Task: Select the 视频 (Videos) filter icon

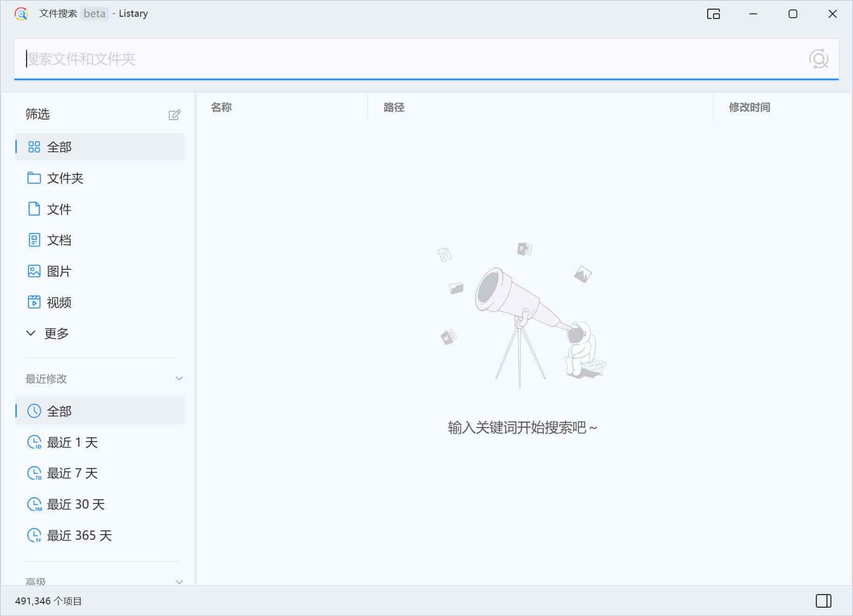Action: (34, 302)
